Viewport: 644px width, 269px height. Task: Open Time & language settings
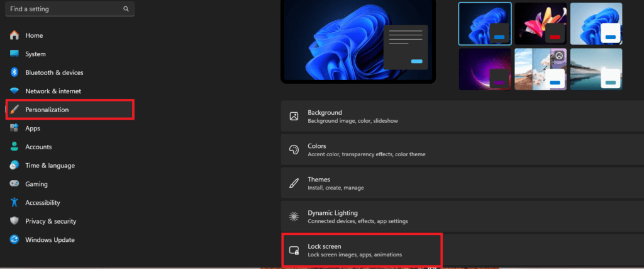70,165
